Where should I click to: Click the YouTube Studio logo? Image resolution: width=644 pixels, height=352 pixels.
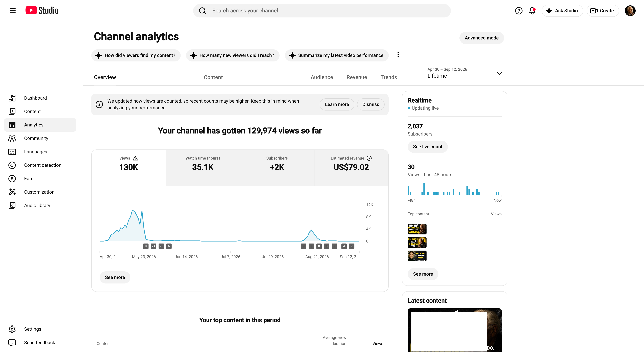tap(42, 11)
